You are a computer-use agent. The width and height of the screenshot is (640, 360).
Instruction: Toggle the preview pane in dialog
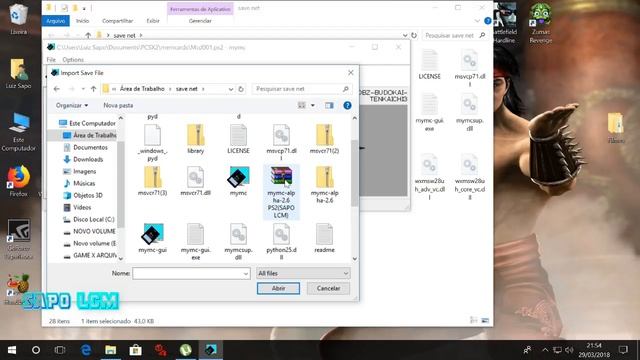pos(329,105)
